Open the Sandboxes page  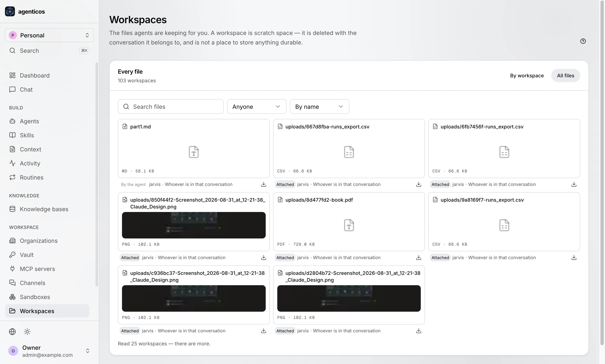tap(47, 297)
